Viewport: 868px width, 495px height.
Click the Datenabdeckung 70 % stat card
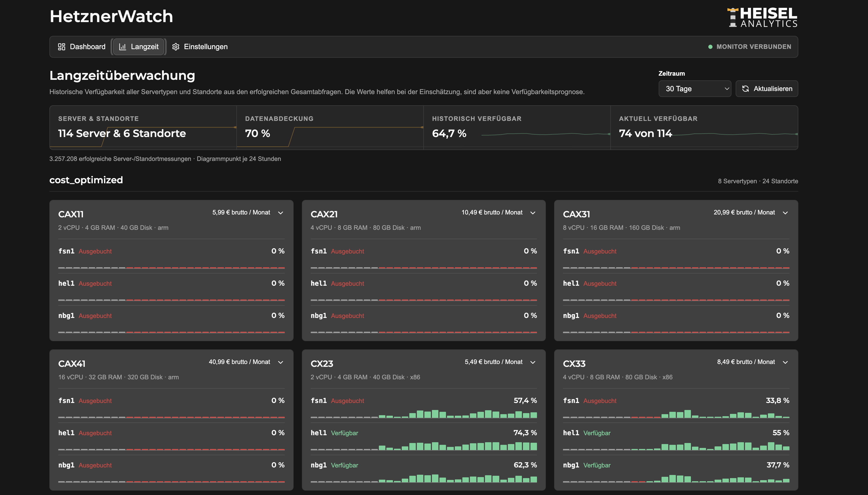(330, 127)
